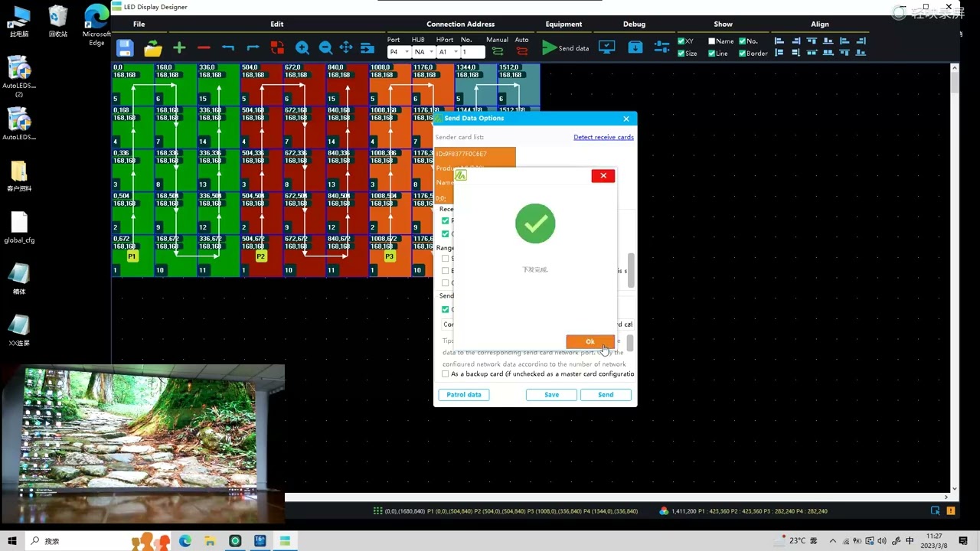Image resolution: width=980 pixels, height=551 pixels.
Task: Open a file with the yellow folder icon
Action: [x=152, y=48]
